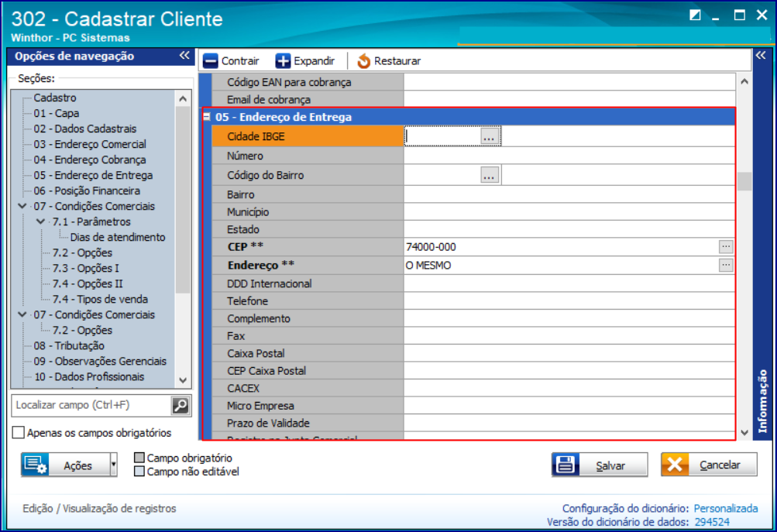
Task: Click the Telefone value field
Action: (569, 300)
